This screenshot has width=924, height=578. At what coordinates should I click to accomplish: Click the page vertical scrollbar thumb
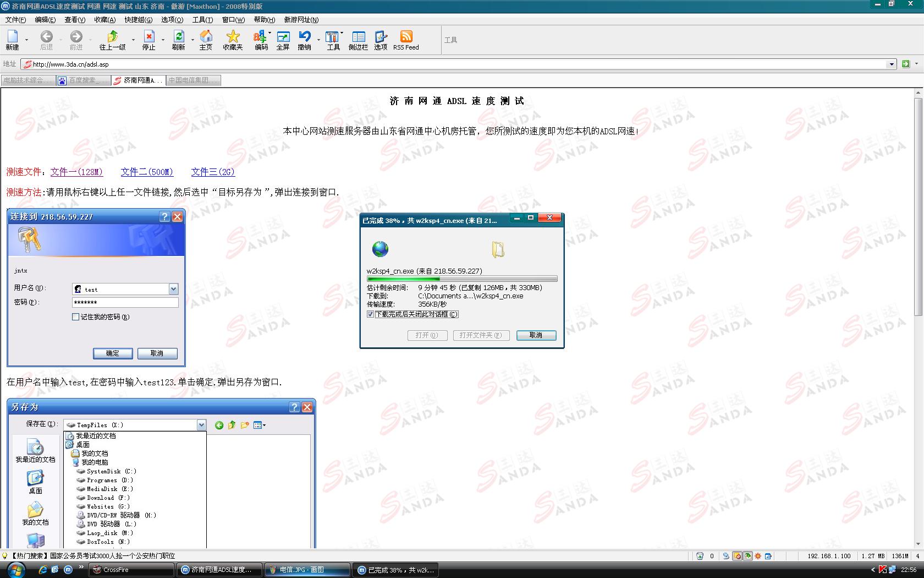(x=918, y=206)
